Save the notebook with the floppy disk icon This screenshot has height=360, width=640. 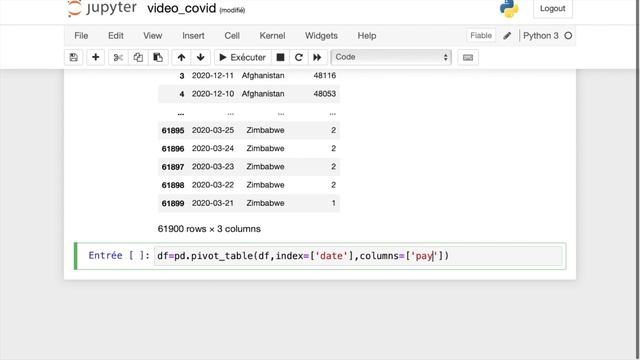tap(73, 57)
